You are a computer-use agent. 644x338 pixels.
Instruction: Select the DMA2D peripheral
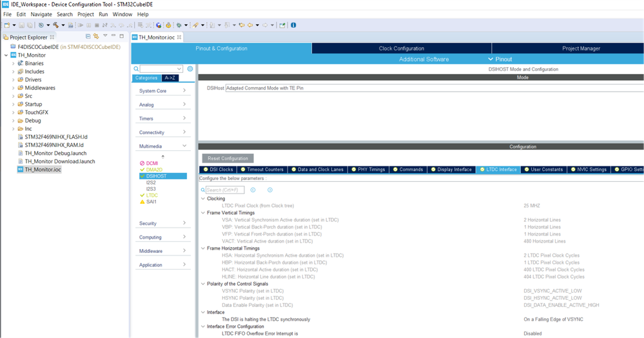coord(154,170)
